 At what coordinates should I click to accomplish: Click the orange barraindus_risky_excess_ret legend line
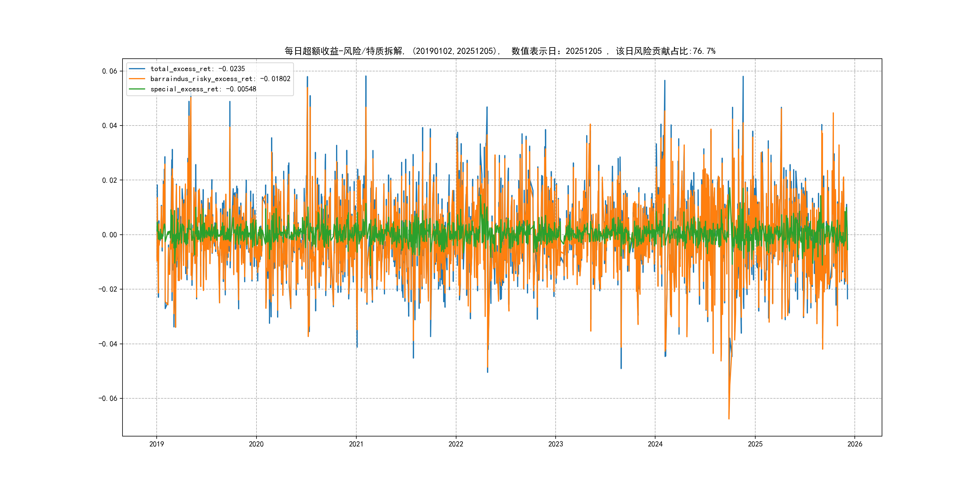pos(137,79)
